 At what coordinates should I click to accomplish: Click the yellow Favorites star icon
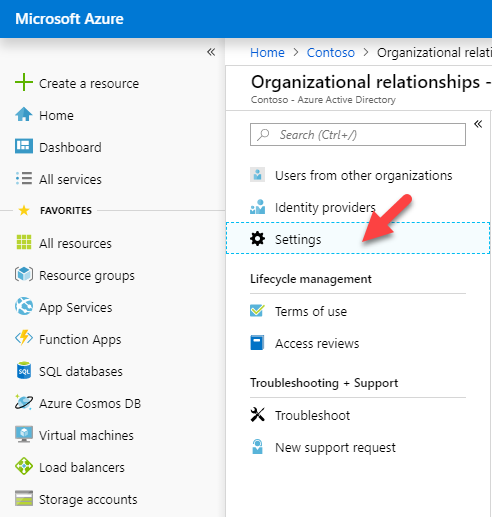[x=24, y=210]
